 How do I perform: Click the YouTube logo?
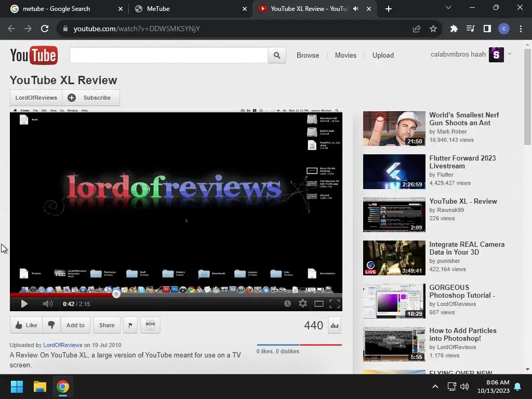34,55
